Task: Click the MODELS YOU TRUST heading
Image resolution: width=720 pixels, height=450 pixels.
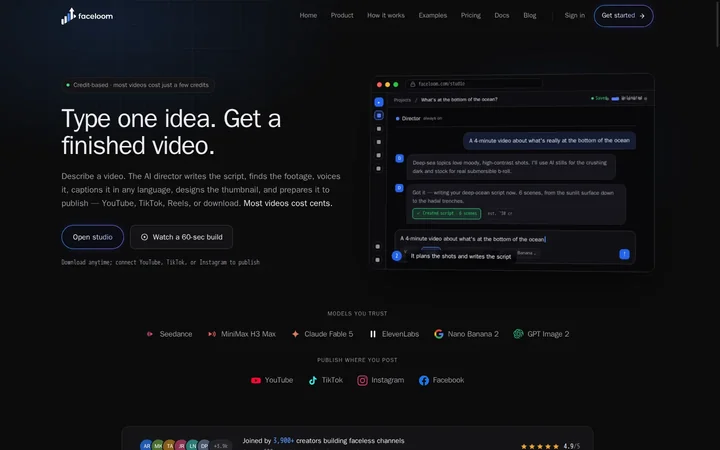Action: pyautogui.click(x=357, y=314)
